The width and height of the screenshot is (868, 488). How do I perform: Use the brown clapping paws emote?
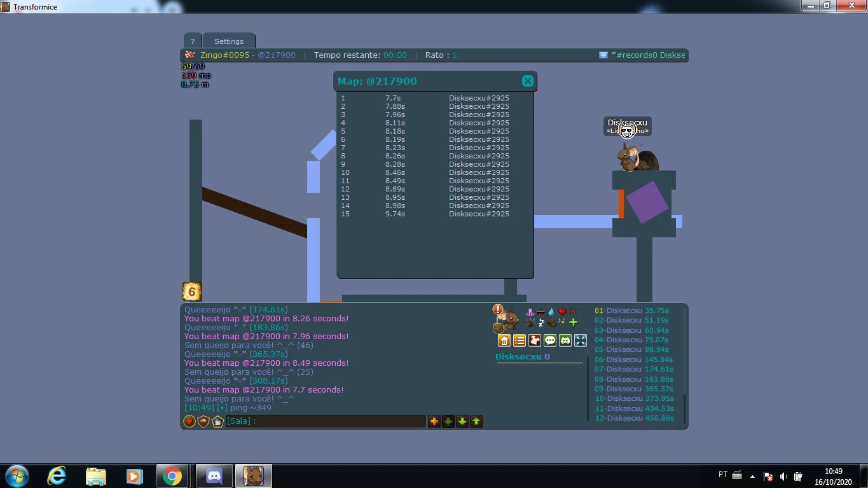(530, 323)
